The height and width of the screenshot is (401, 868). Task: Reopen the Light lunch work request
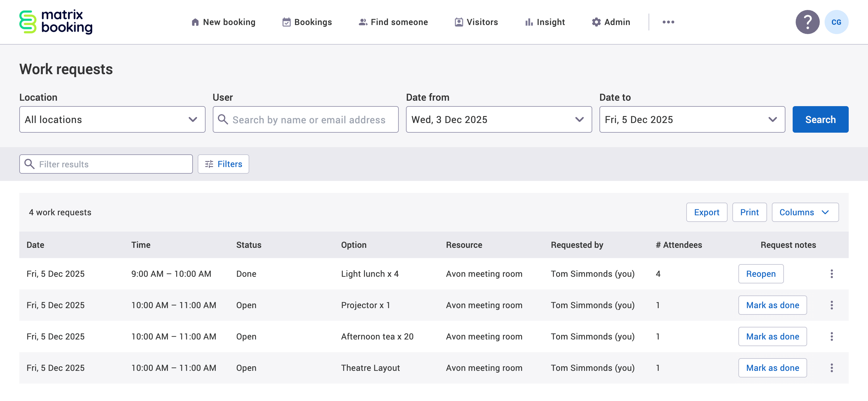coord(760,274)
